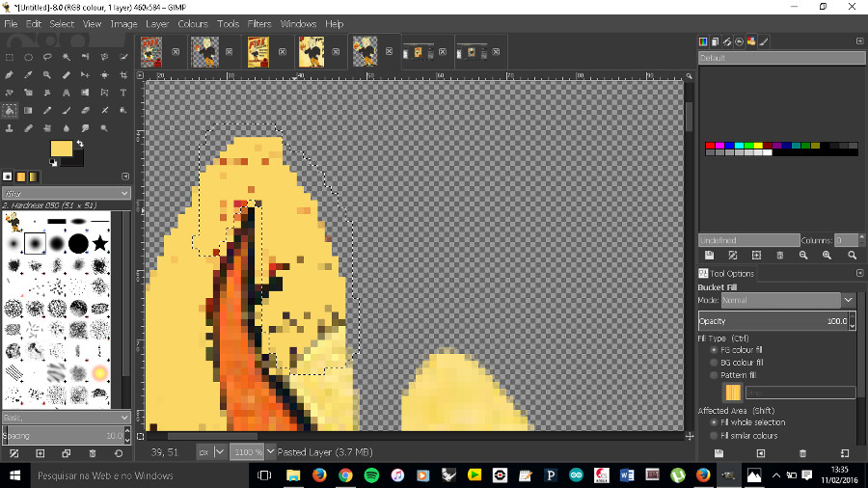Open the Select menu
This screenshot has width=868, height=488.
point(62,24)
